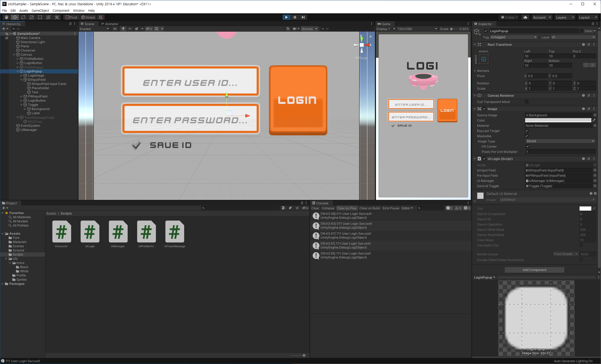Open the Image Type Sliced dropdown
Image resolution: width=601 pixels, height=364 pixels.
pyautogui.click(x=560, y=141)
